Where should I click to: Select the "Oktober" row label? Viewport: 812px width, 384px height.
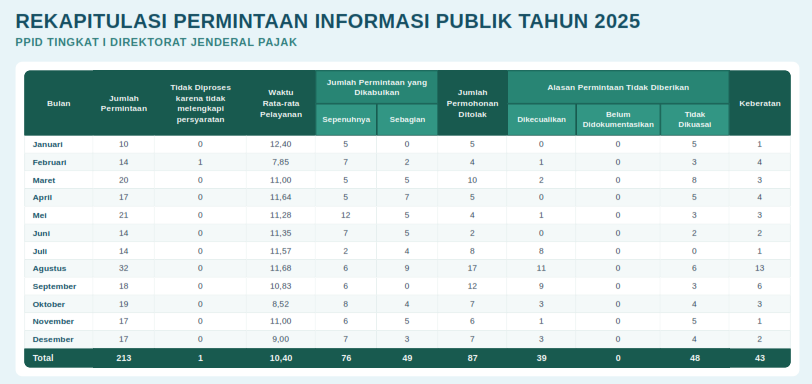49,304
